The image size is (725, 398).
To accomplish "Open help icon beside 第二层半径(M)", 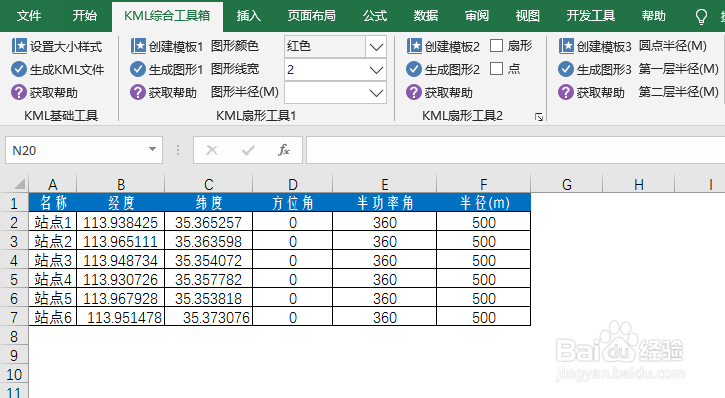I will (566, 92).
